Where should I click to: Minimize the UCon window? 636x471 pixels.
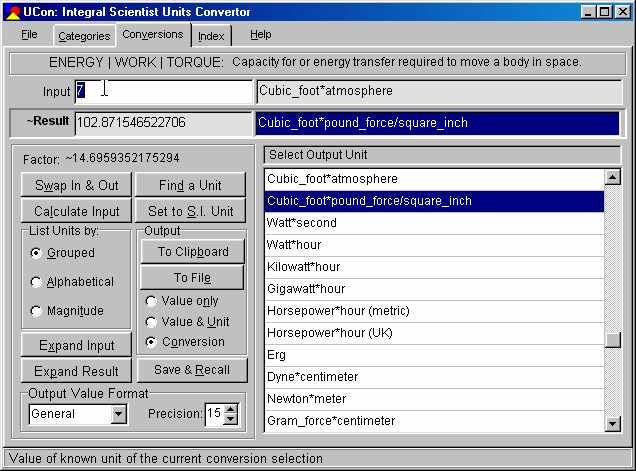point(588,12)
